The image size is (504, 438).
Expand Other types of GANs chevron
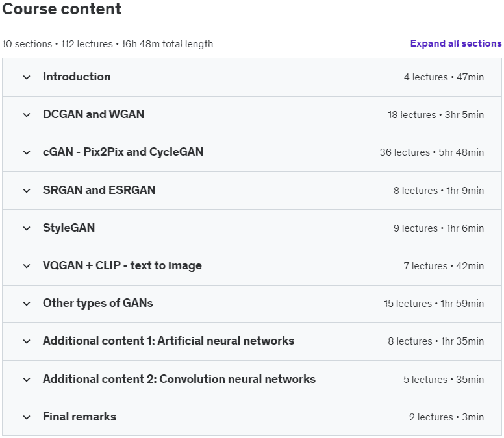(x=27, y=304)
